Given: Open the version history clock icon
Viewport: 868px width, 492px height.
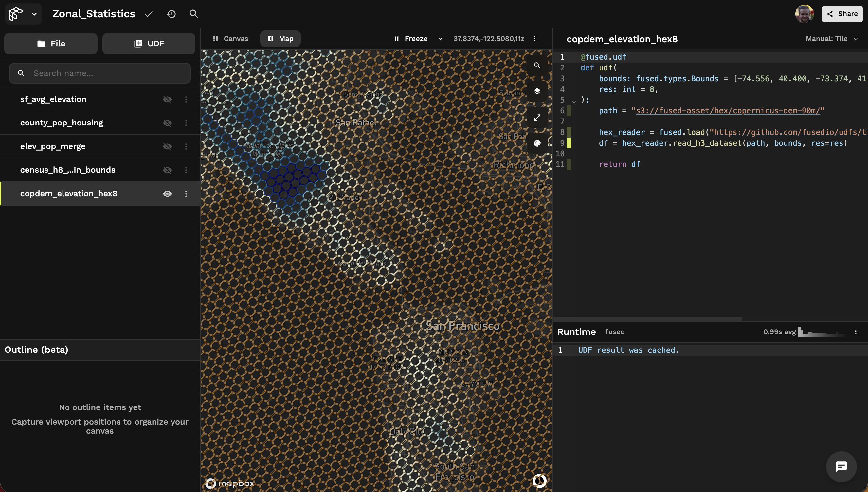Looking at the screenshot, I should [171, 14].
